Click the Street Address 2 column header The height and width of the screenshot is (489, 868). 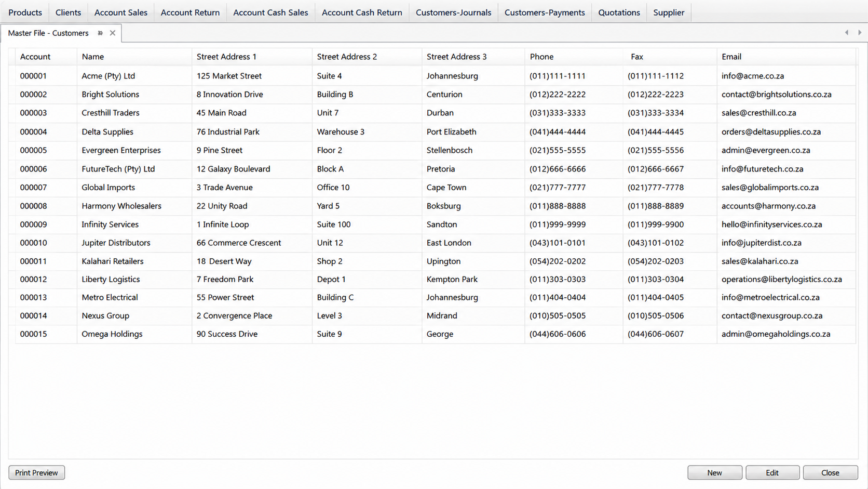point(367,57)
